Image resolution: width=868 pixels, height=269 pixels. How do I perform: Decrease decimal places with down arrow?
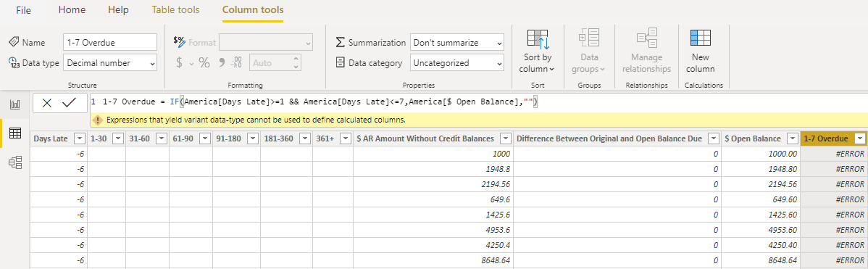[x=296, y=67]
